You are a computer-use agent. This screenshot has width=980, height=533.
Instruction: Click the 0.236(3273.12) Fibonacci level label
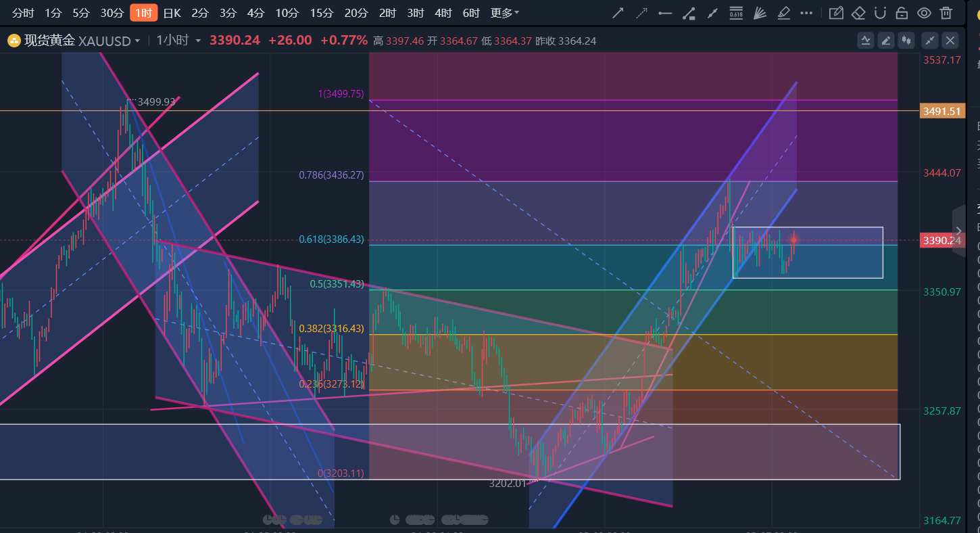point(332,384)
